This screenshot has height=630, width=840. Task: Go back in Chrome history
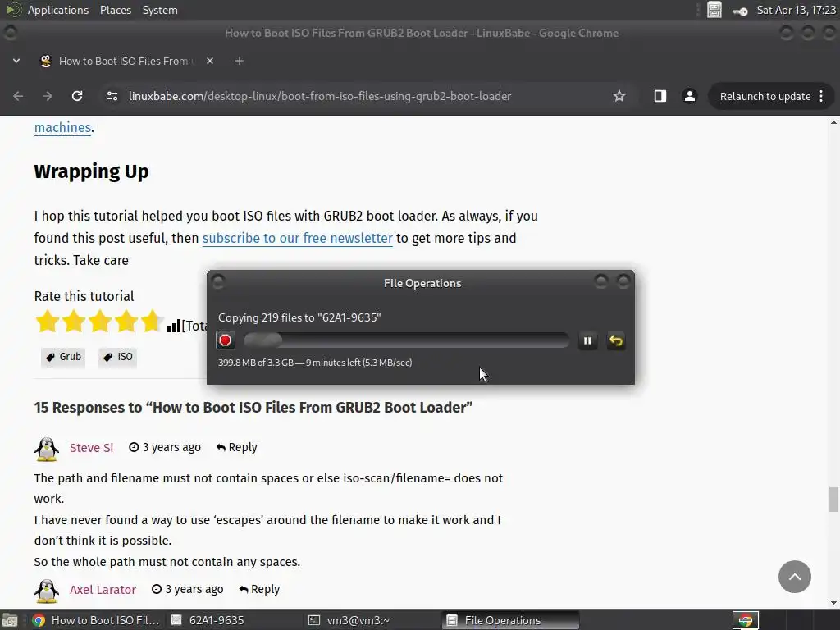click(x=18, y=96)
